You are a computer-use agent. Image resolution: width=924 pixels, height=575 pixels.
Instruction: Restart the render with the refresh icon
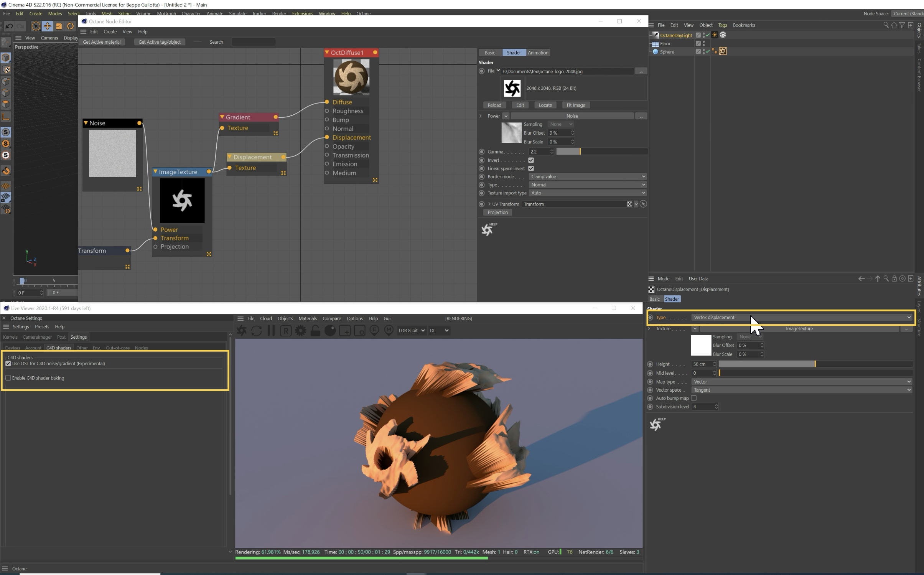[x=256, y=331]
